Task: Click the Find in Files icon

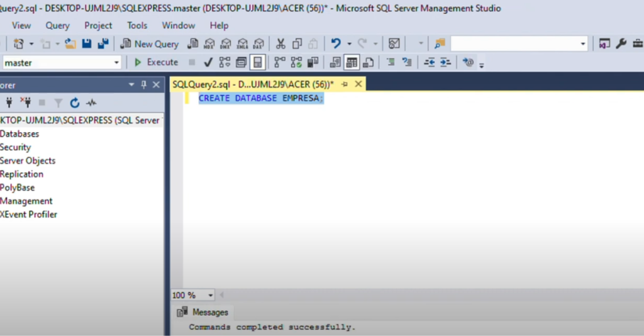Action: tap(440, 43)
